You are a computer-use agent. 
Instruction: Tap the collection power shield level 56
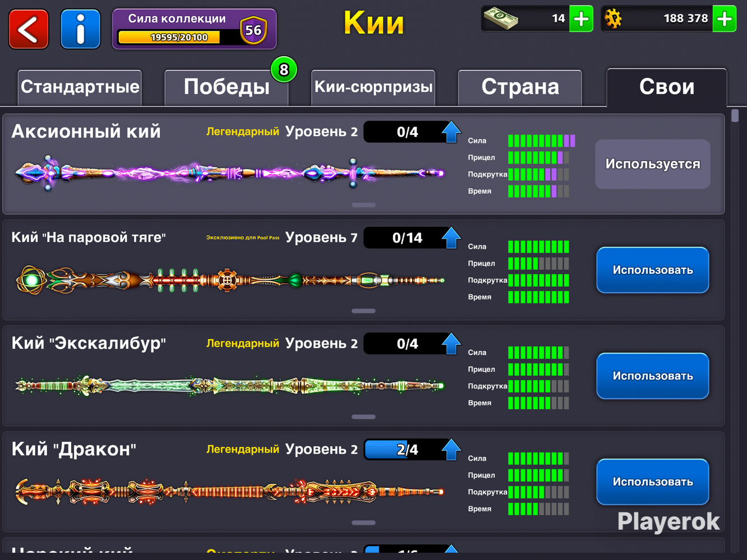tap(253, 30)
